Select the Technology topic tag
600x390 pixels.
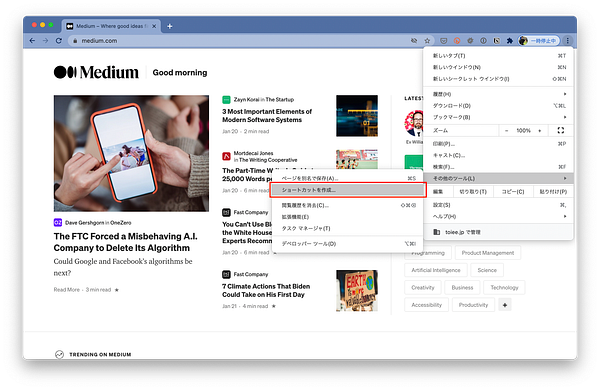point(504,287)
